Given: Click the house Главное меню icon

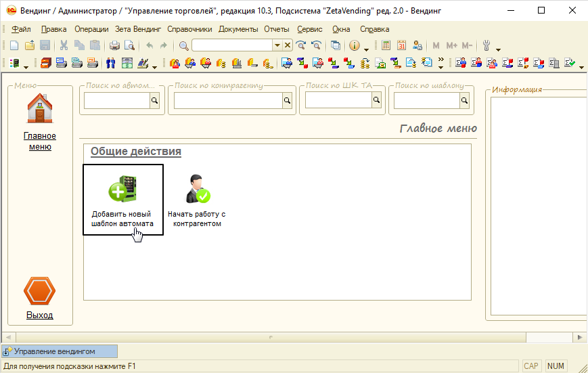Looking at the screenshot, I should click(x=40, y=109).
